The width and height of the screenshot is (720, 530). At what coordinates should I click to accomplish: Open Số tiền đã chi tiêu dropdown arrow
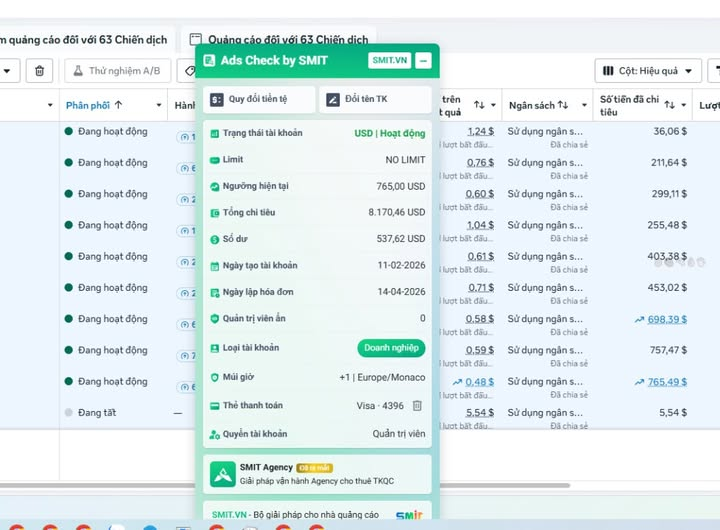[684, 105]
